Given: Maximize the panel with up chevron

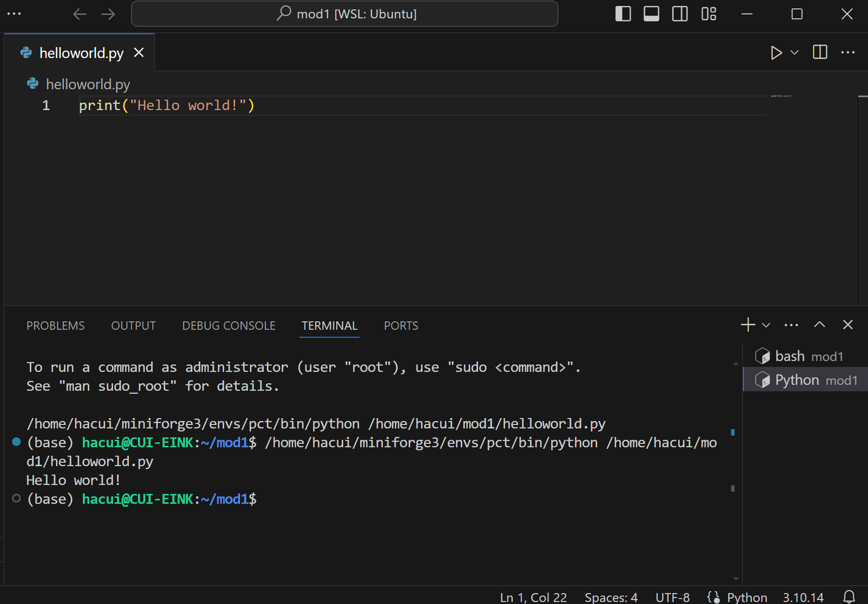Looking at the screenshot, I should pyautogui.click(x=819, y=325).
